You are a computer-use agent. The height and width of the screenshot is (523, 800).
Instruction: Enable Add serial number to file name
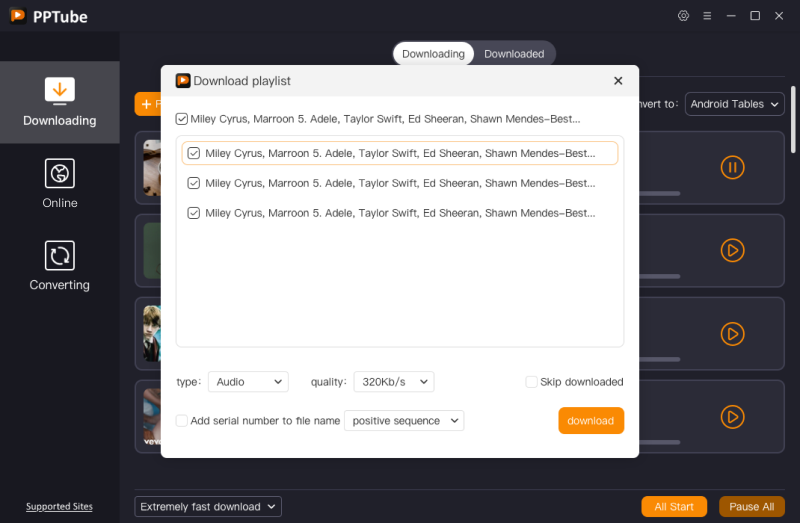tap(182, 420)
